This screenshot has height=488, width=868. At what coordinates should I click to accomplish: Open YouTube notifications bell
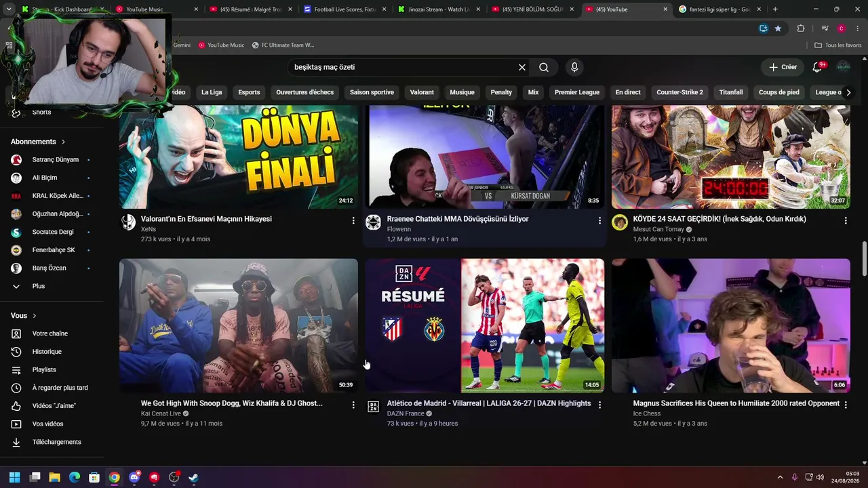click(817, 67)
